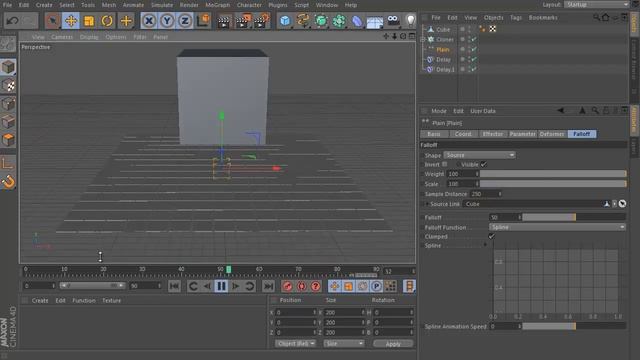Open the array modeling objects icon
This screenshot has width=640, height=360.
(339, 20)
